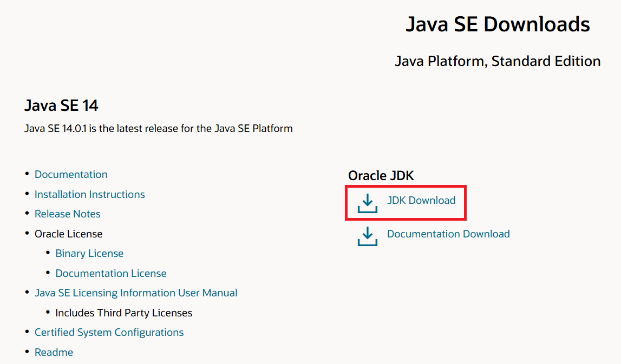View Certified System Configurations

[109, 332]
